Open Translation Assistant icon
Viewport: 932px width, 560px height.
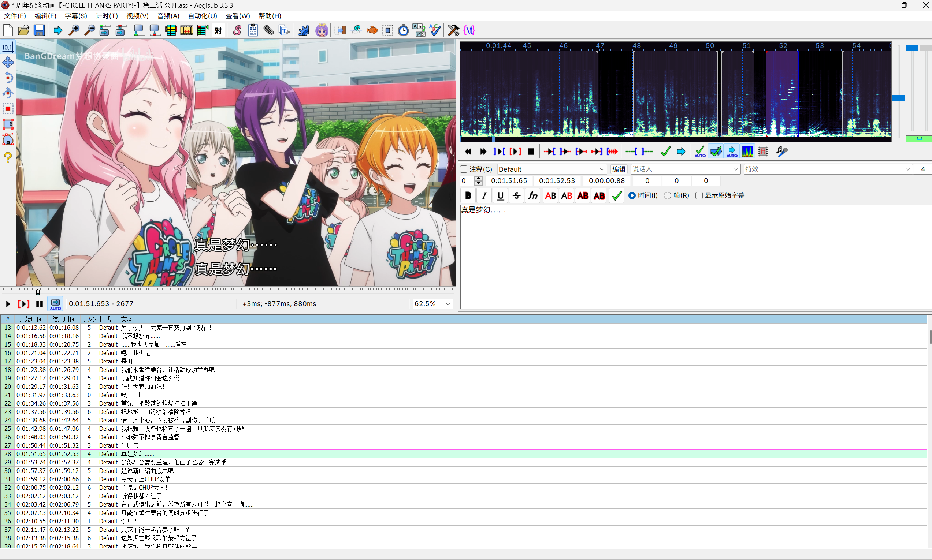pos(419,30)
